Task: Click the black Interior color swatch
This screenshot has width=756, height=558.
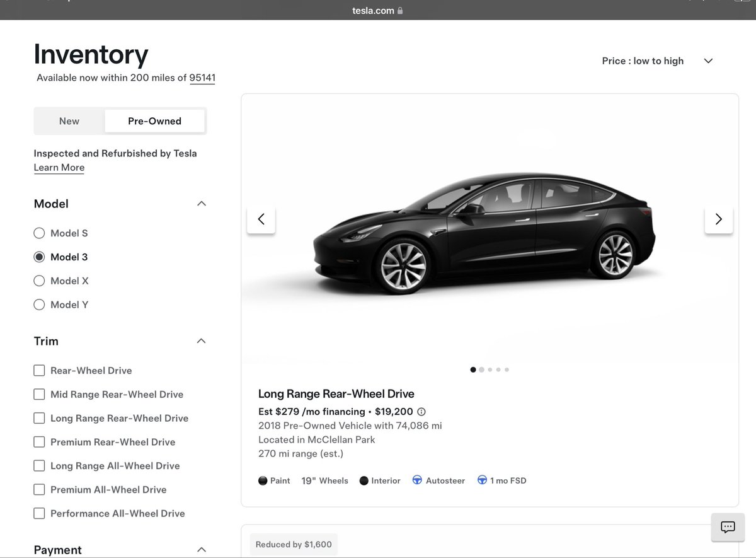Action: [364, 480]
